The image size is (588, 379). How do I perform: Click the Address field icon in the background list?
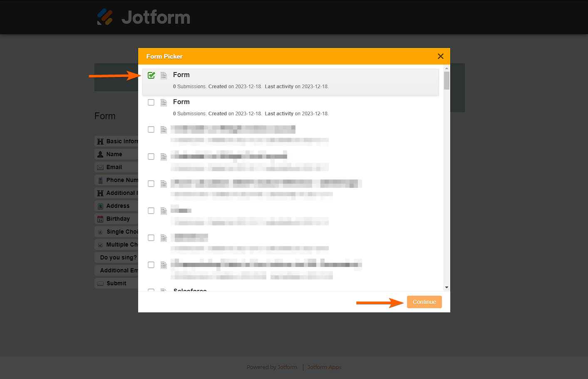tap(100, 206)
